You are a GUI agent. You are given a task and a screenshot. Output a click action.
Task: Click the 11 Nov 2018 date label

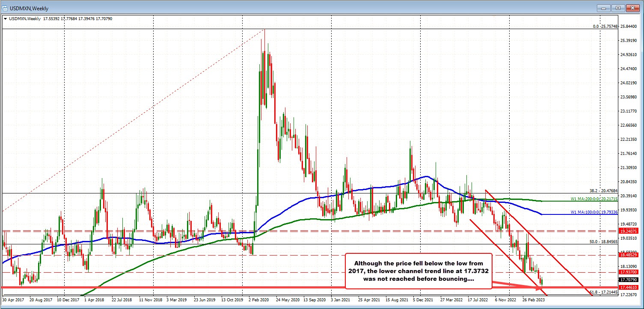click(x=150, y=300)
